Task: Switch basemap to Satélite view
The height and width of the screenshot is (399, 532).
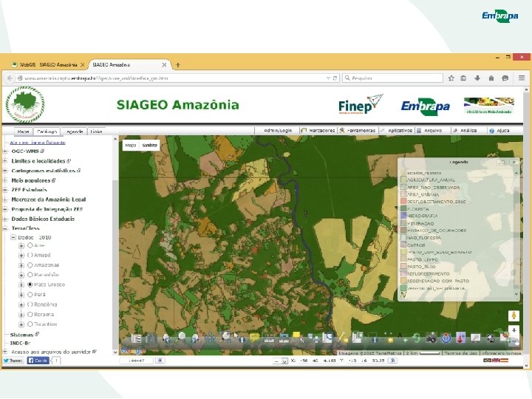Action: pyautogui.click(x=149, y=146)
